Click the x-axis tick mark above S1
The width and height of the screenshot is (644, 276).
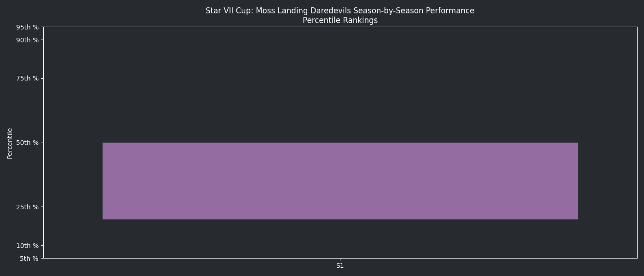point(340,259)
